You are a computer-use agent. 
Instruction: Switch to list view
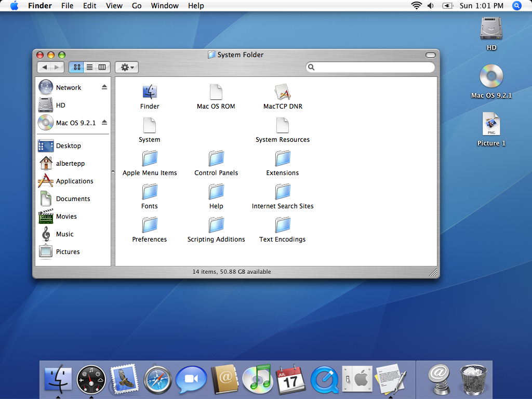[89, 67]
